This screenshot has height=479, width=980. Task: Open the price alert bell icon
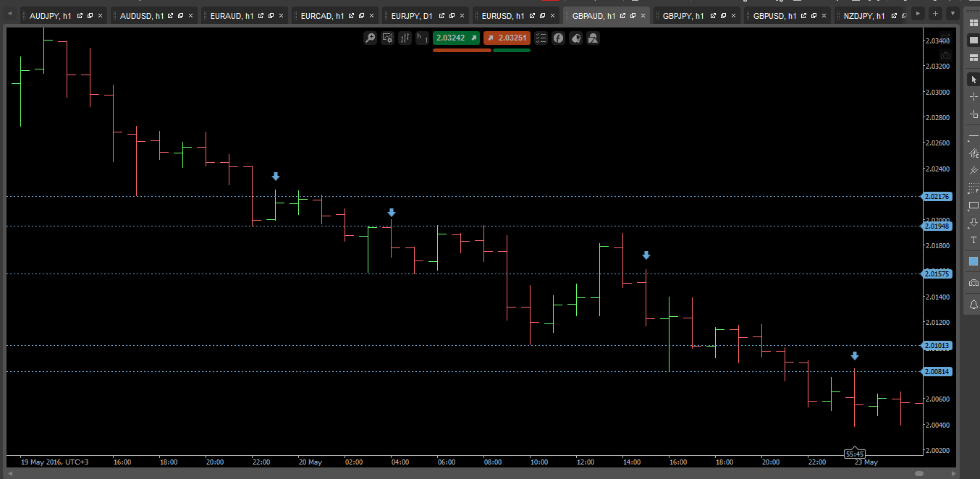[973, 305]
